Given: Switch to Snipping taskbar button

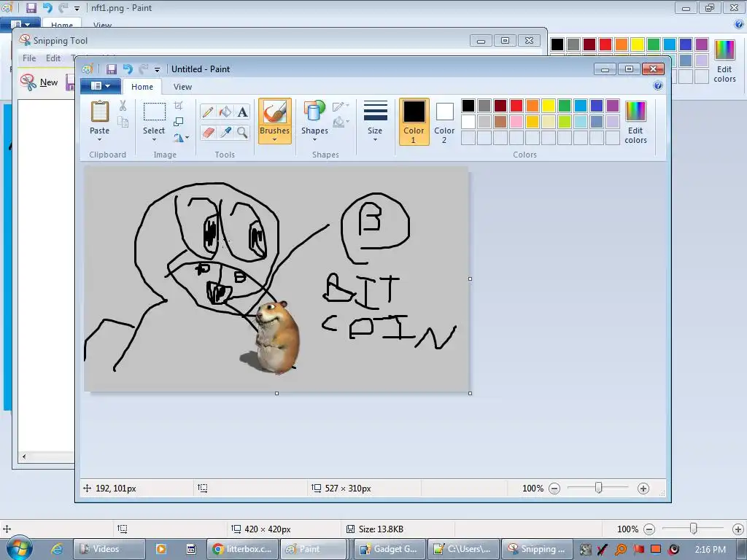Looking at the screenshot, I should point(538,549).
